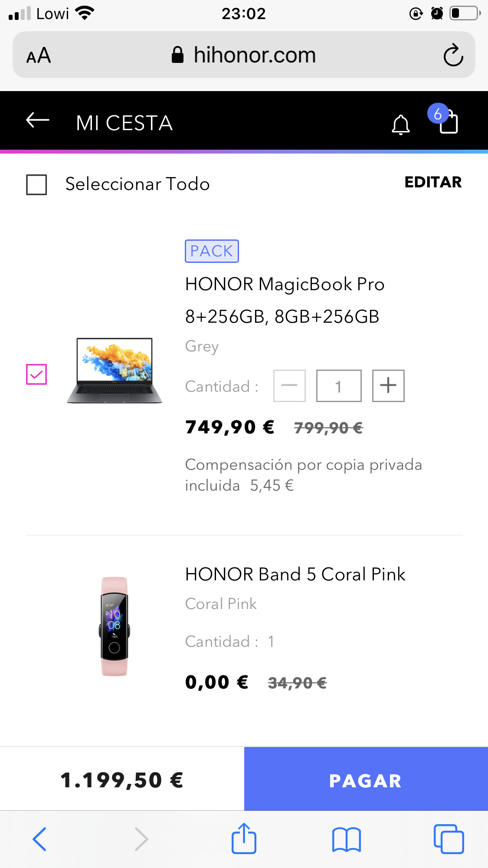
Task: Open Safari text size AA menu
Action: pos(39,56)
